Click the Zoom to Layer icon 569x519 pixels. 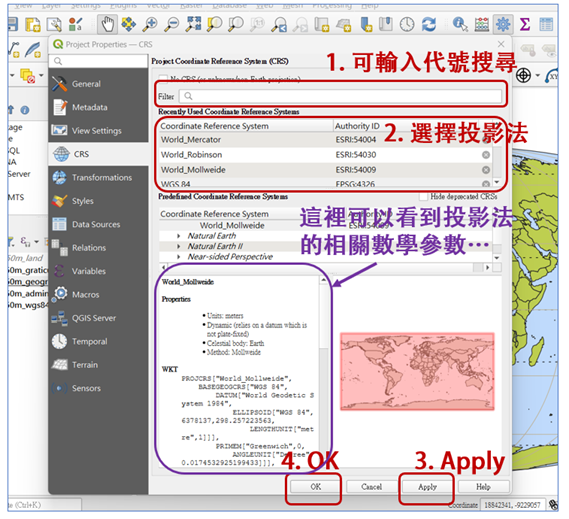(236, 24)
